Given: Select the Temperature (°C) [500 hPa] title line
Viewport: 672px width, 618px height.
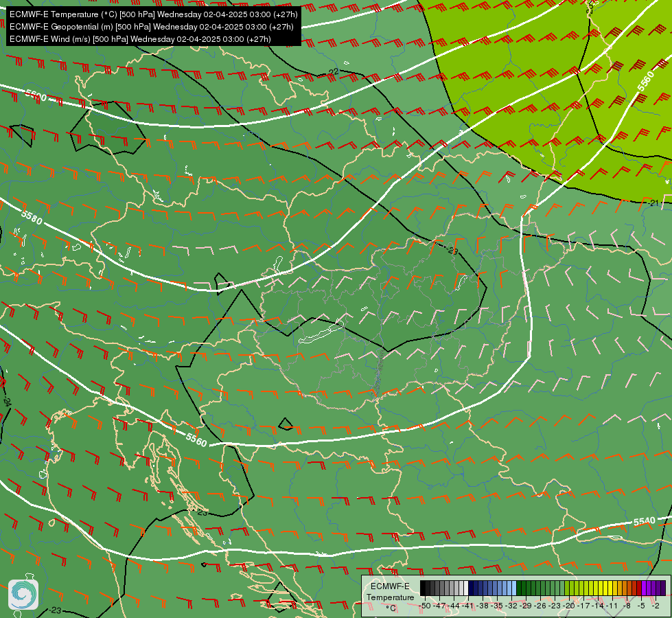Looking at the screenshot, I should (x=154, y=14).
